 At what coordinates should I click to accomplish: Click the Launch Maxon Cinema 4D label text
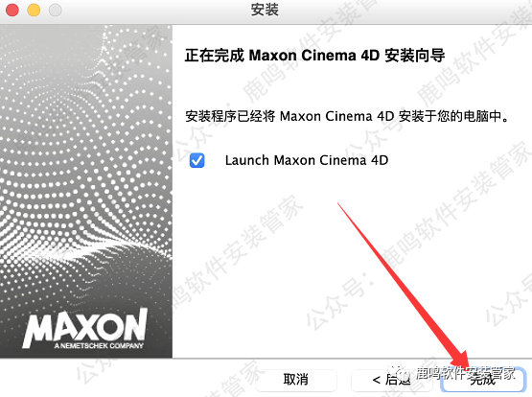click(x=307, y=160)
